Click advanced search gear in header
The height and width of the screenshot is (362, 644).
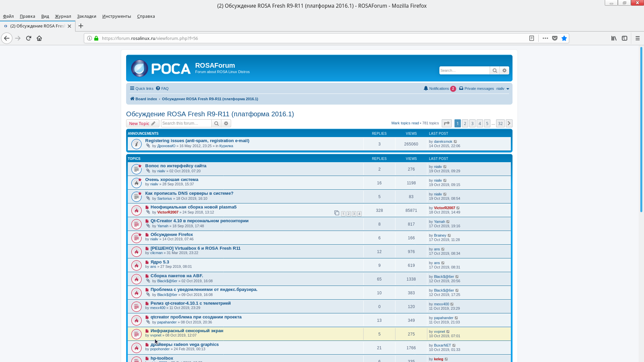tap(504, 70)
